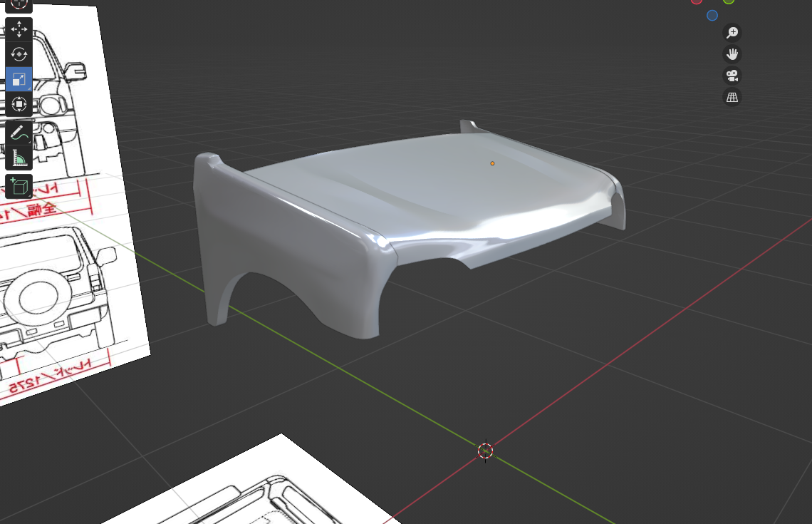Select the Rotate tool
This screenshot has height=524, width=812.
click(x=19, y=54)
